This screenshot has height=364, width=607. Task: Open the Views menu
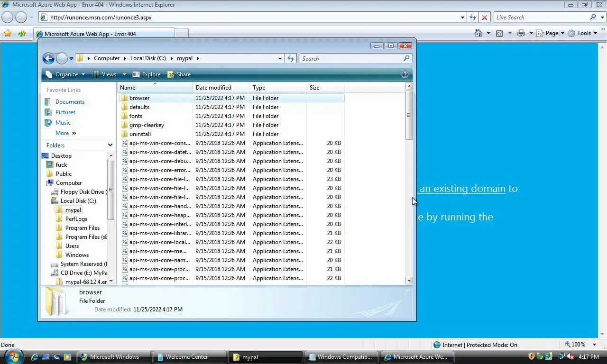coord(109,74)
